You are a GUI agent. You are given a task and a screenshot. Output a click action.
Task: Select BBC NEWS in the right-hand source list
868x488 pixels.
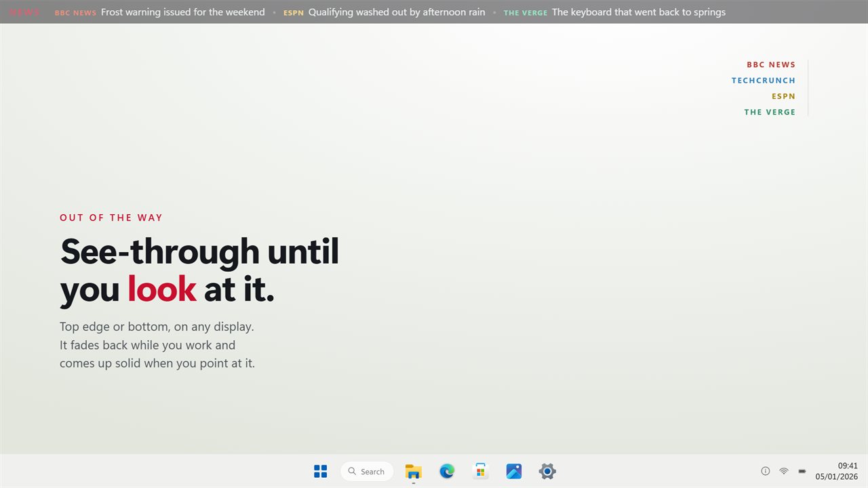[771, 65]
